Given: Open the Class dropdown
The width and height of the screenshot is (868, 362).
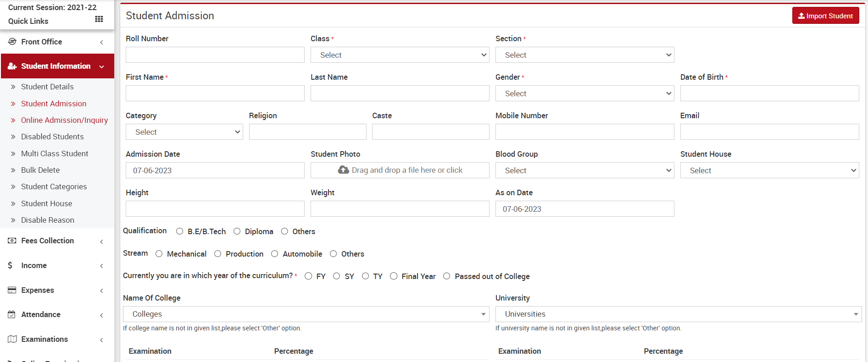Looking at the screenshot, I should point(399,55).
